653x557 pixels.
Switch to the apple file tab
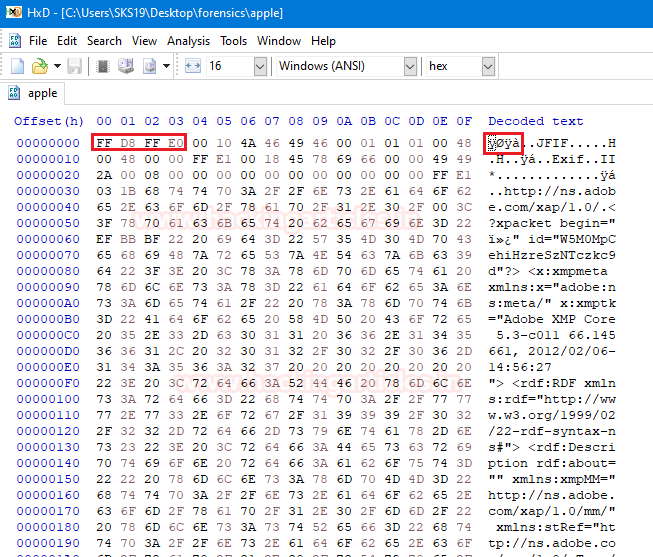click(x=33, y=93)
